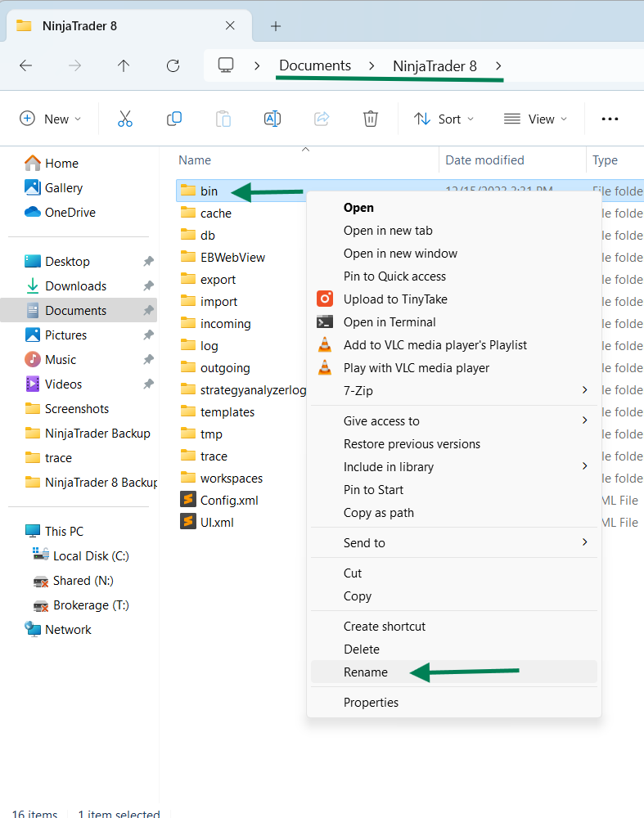Image resolution: width=644 pixels, height=818 pixels.
Task: Click the Copy icon in toolbar
Action: [x=173, y=119]
